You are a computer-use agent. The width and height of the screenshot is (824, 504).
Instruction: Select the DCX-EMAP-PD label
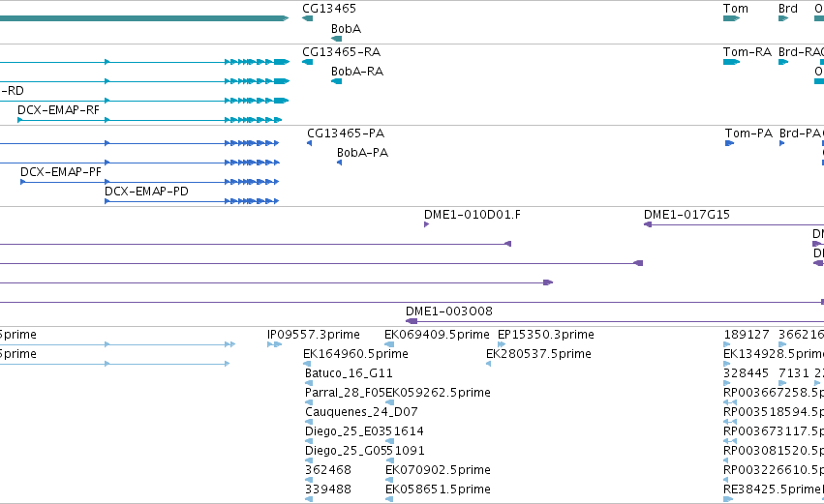coord(146,192)
